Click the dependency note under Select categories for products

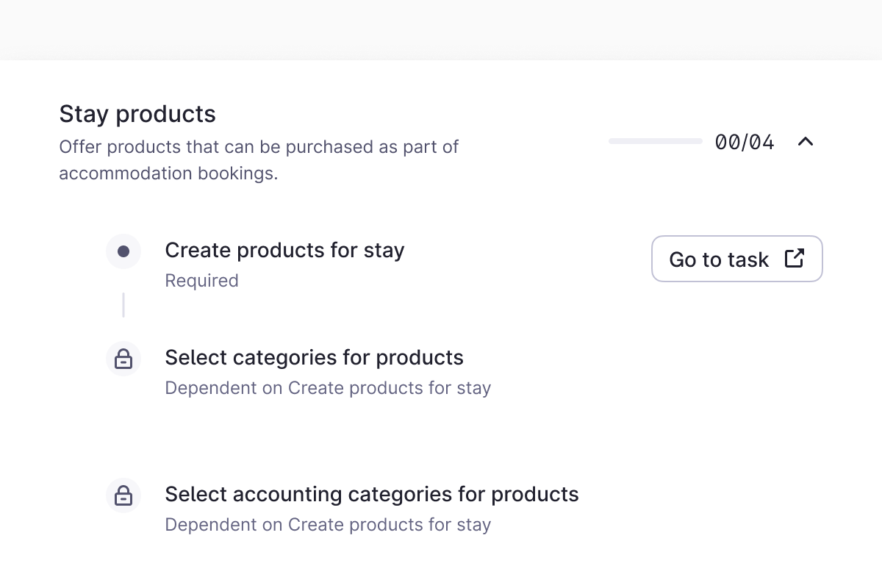tap(328, 388)
